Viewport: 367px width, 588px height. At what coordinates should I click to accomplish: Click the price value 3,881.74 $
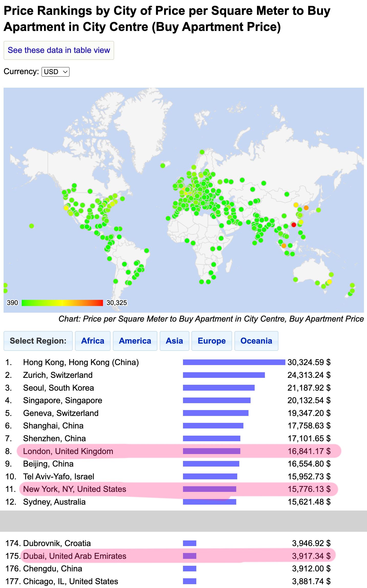[x=311, y=581]
